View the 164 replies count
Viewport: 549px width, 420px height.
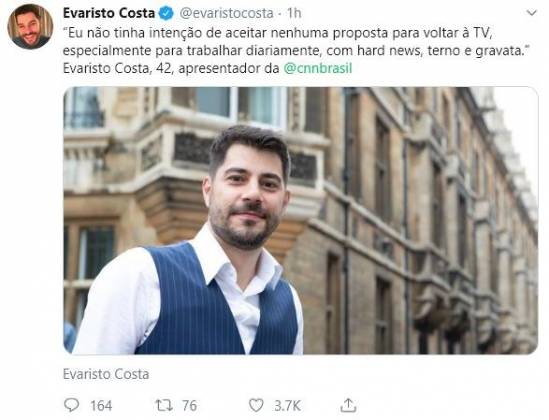pyautogui.click(x=101, y=406)
